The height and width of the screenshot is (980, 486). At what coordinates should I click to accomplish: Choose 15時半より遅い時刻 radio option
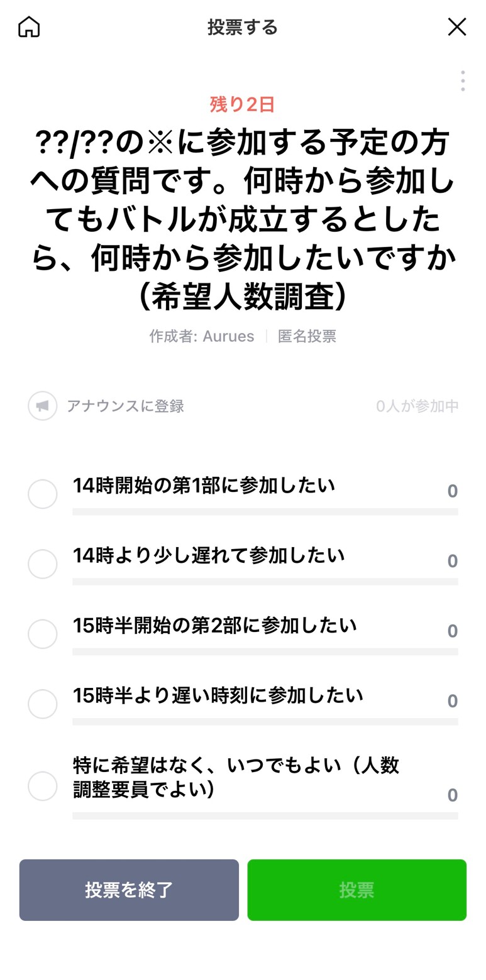(43, 704)
